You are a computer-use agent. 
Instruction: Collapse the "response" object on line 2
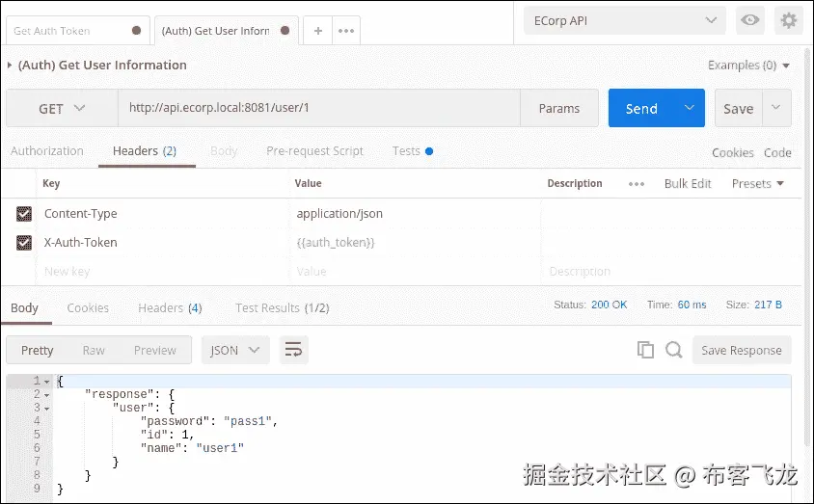click(x=46, y=395)
